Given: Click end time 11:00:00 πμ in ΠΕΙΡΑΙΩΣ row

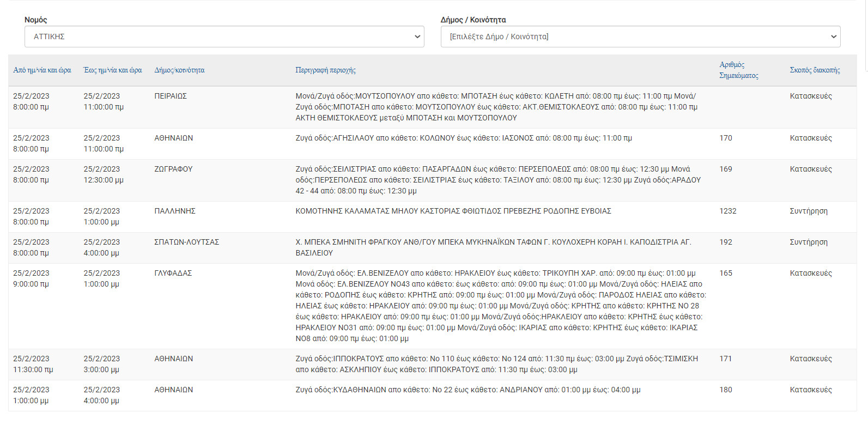Looking at the screenshot, I should click(104, 107).
